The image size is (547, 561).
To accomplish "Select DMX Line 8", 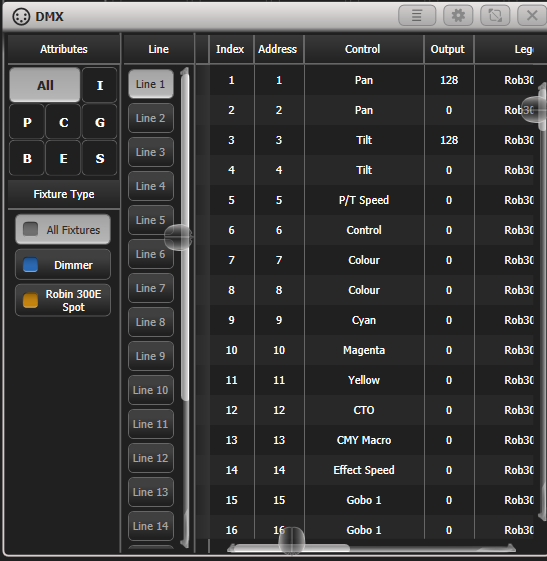I will [151, 322].
